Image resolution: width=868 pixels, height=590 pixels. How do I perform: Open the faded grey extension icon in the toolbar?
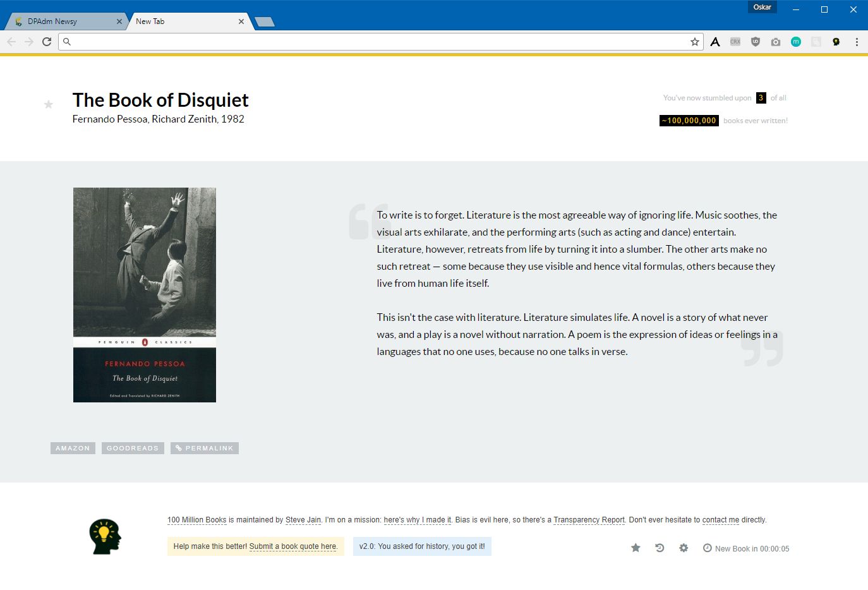coord(816,42)
